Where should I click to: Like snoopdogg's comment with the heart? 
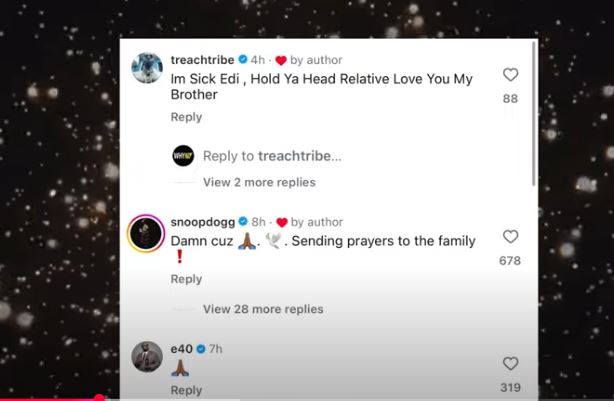point(510,237)
